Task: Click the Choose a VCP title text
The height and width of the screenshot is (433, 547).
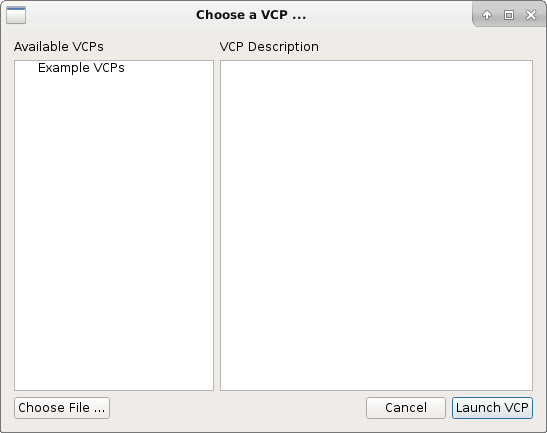Action: pos(251,15)
